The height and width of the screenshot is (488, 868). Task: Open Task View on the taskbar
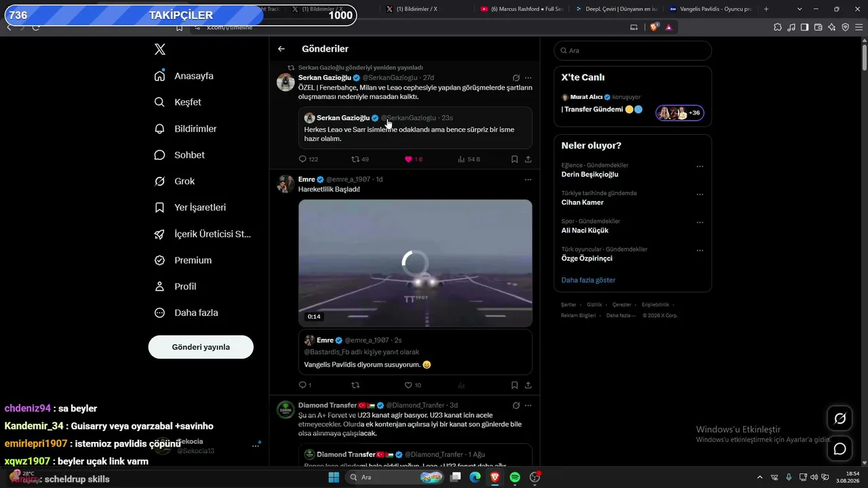pos(456,477)
